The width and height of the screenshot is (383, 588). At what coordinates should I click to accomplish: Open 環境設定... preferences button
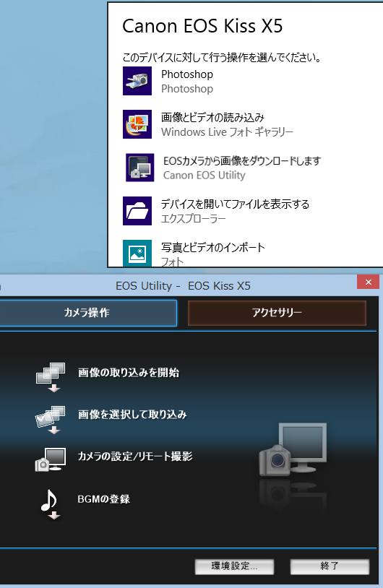coord(234,566)
